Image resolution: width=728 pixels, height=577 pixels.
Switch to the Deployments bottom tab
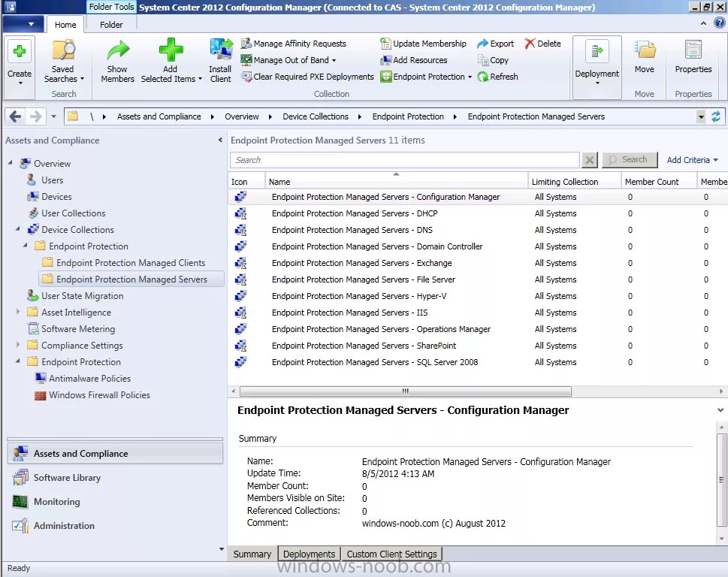[309, 554]
